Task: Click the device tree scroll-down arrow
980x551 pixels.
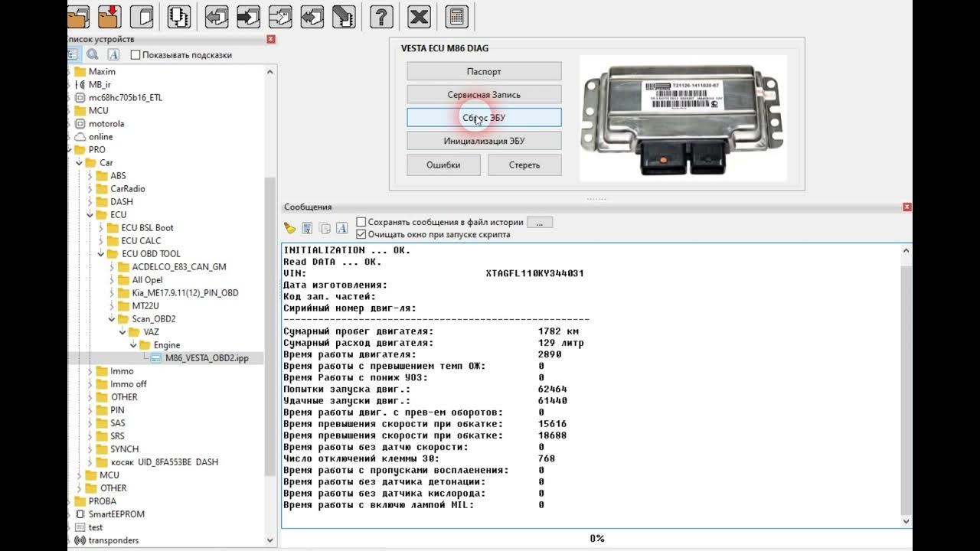Action: point(269,540)
